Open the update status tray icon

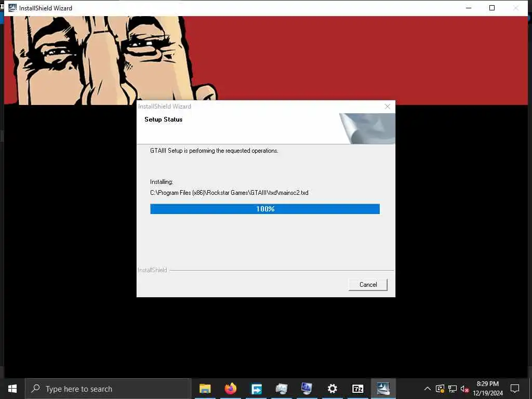[440, 389]
